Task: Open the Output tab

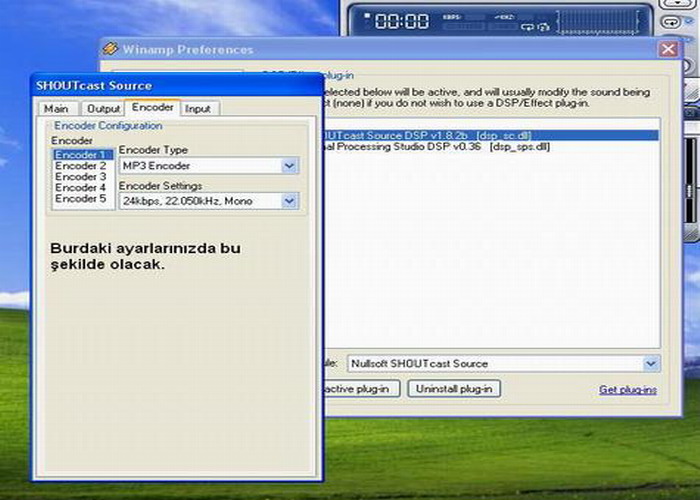Action: [103, 108]
